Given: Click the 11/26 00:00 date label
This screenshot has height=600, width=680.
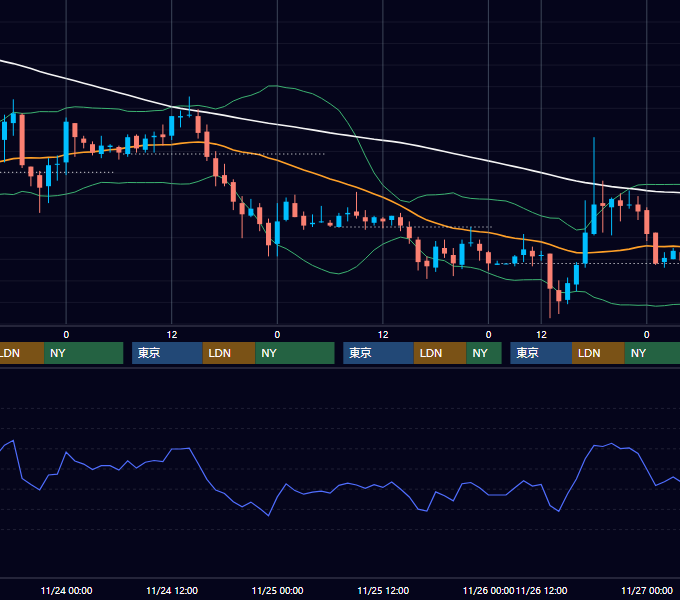Looking at the screenshot, I should click(488, 590).
